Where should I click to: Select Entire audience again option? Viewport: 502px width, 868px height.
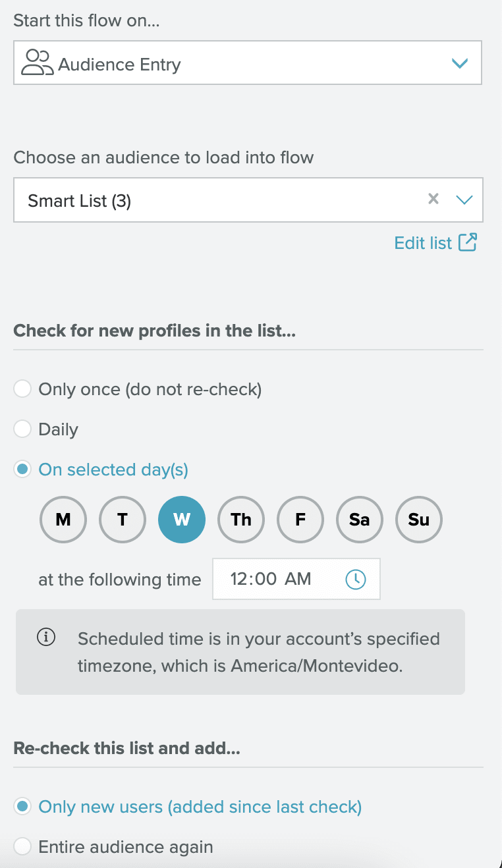point(23,847)
